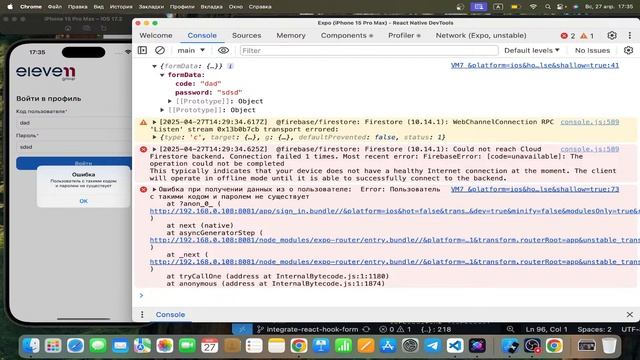Click the red error count badge showing 2
Image resolution: width=640 pixels, height=360 pixels.
(x=568, y=36)
